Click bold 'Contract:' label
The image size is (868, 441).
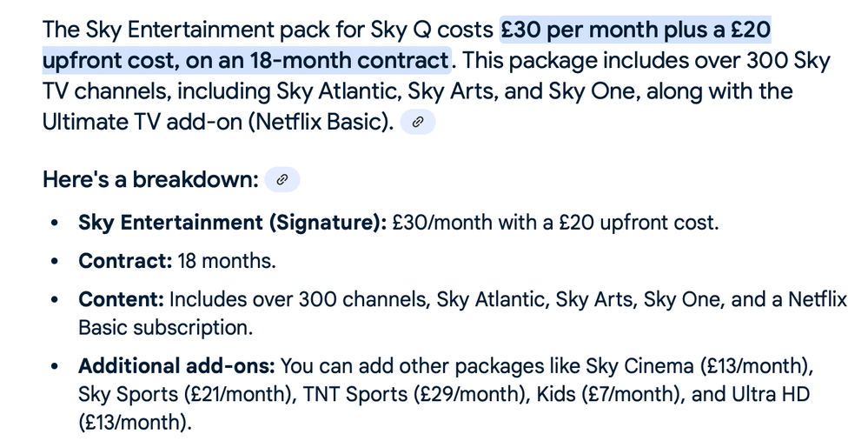coord(125,260)
